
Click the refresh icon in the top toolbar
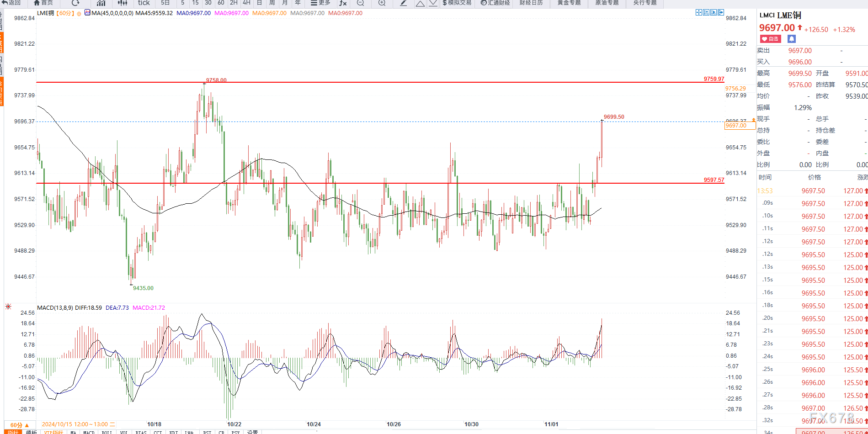tap(75, 3)
